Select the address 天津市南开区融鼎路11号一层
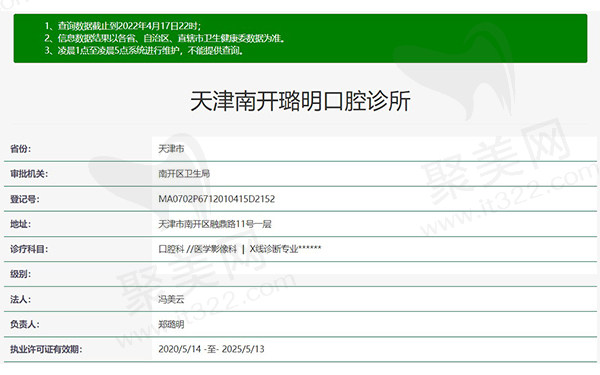This screenshot has height=375, width=600. (x=215, y=224)
